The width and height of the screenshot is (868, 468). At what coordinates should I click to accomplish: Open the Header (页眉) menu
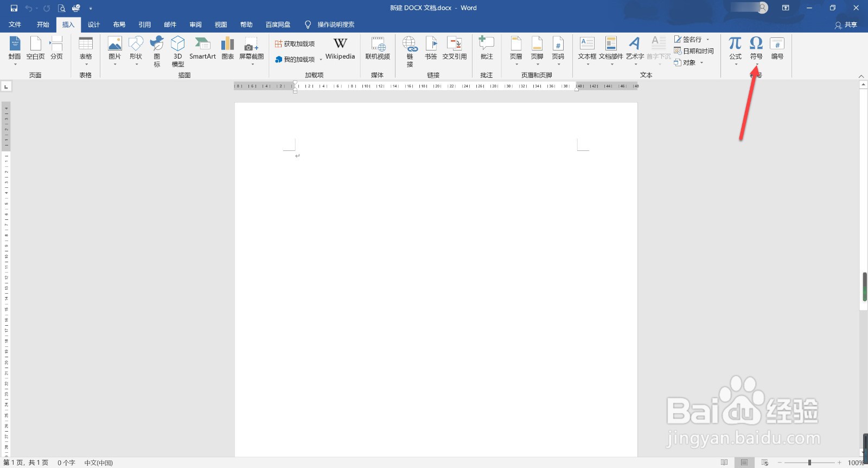point(516,50)
